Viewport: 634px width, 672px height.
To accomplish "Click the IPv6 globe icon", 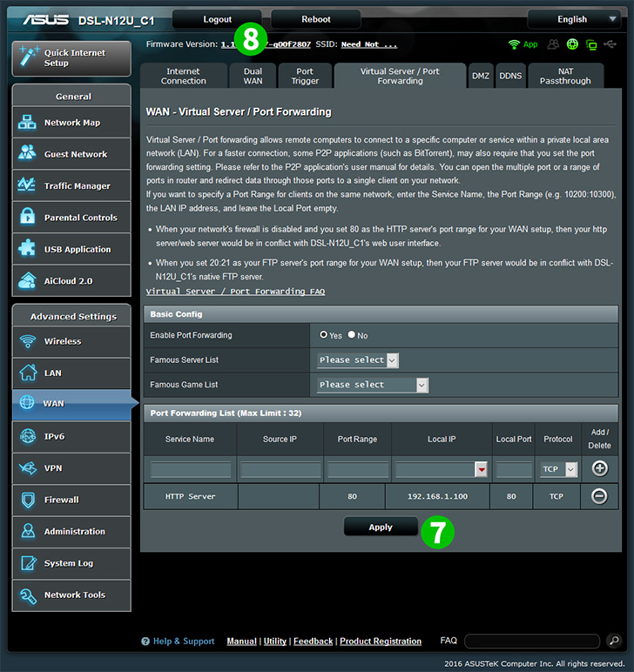I will pyautogui.click(x=28, y=436).
